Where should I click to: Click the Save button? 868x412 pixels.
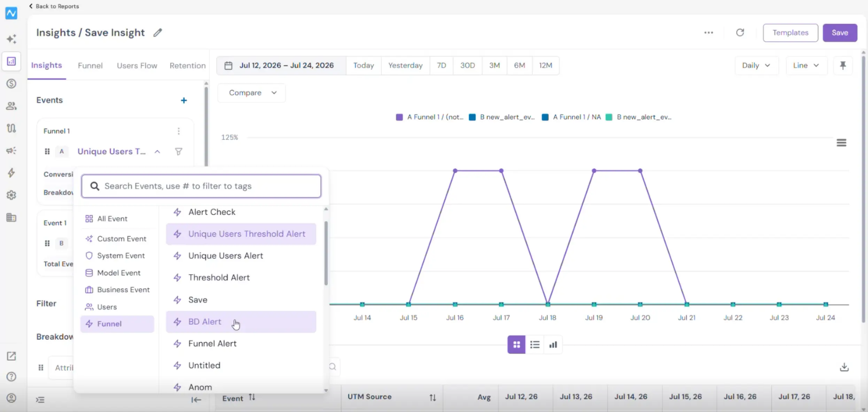(x=840, y=33)
